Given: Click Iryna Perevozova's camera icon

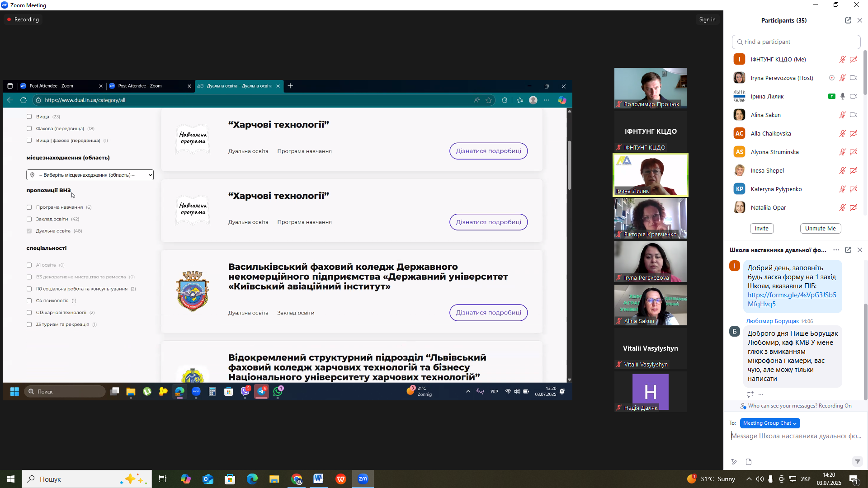Looking at the screenshot, I should tap(854, 78).
